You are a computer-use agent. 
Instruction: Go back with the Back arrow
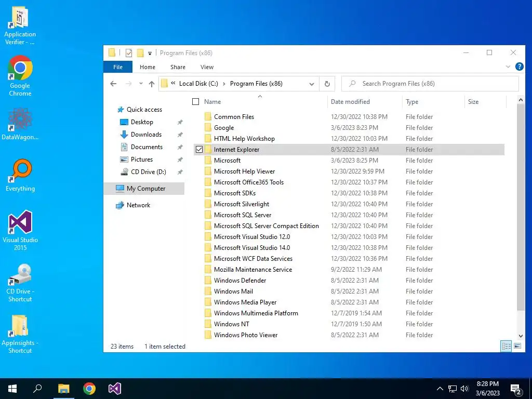pyautogui.click(x=113, y=84)
